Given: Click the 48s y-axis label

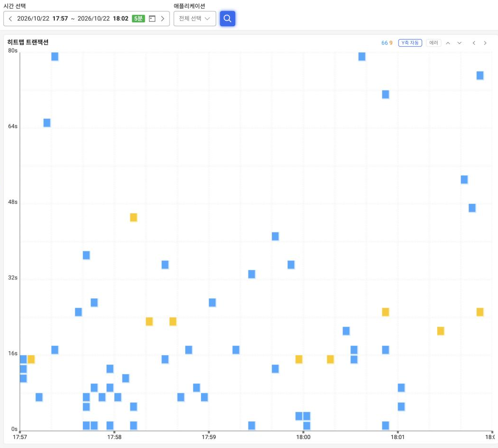Looking at the screenshot, I should pyautogui.click(x=13, y=202).
